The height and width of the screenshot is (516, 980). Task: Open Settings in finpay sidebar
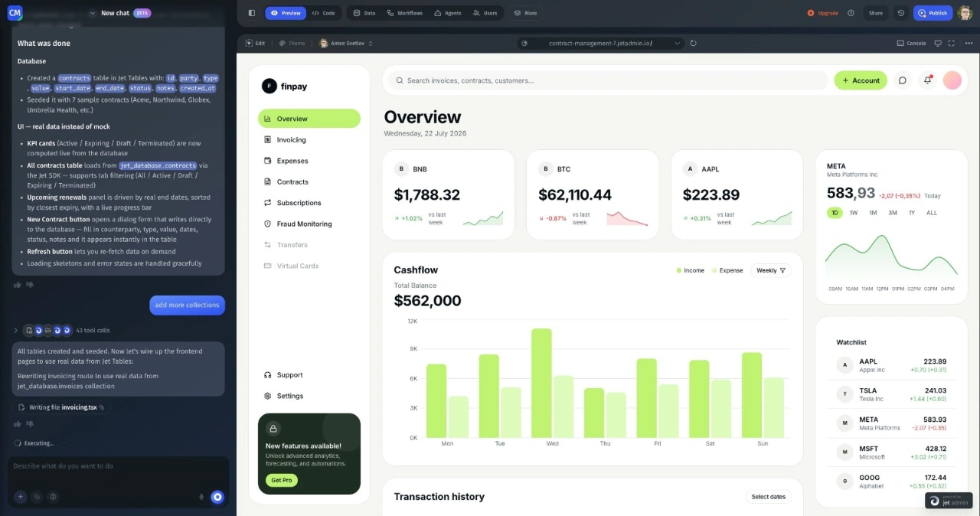point(309,396)
